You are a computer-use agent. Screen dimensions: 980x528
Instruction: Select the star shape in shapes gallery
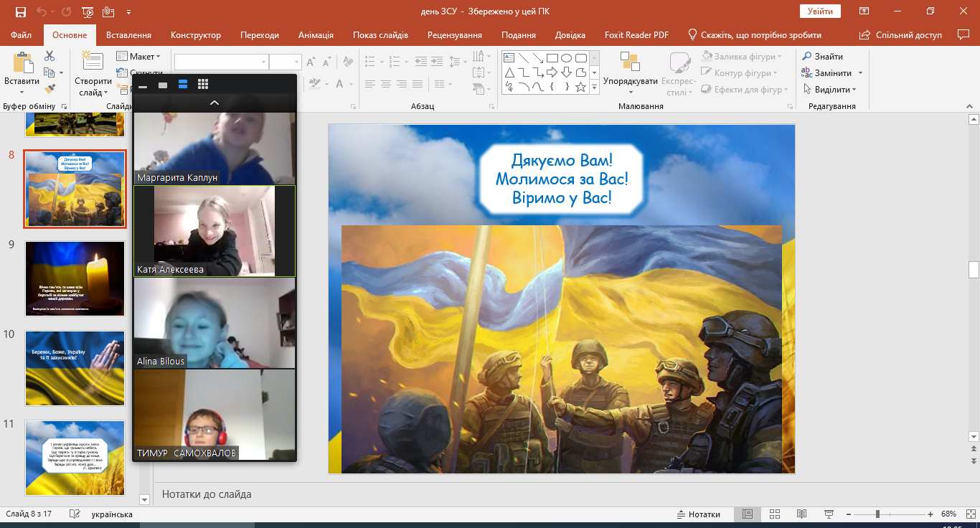(x=580, y=87)
